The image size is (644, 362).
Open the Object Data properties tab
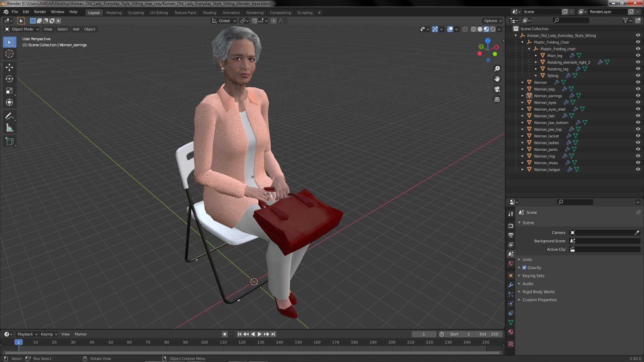[x=511, y=322]
